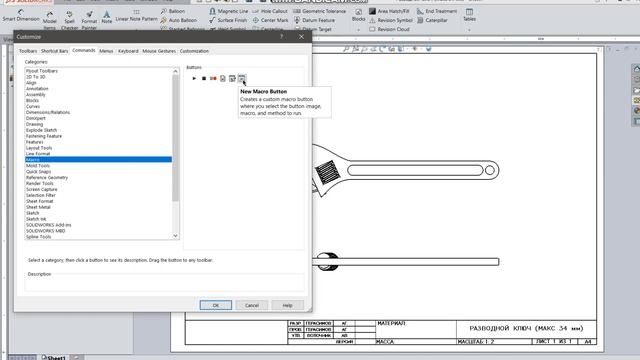Open the Spell Checker tool

[x=69, y=20]
